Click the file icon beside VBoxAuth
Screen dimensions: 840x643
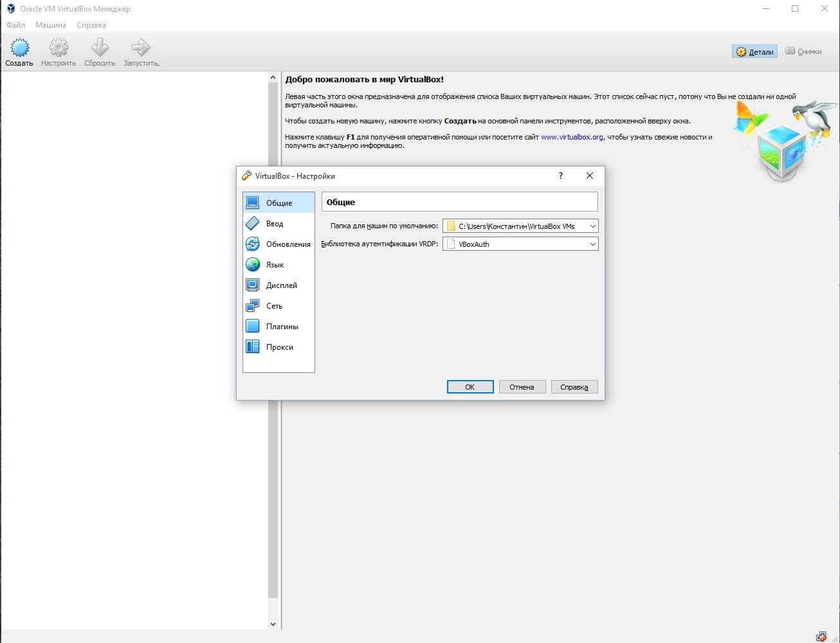[451, 244]
